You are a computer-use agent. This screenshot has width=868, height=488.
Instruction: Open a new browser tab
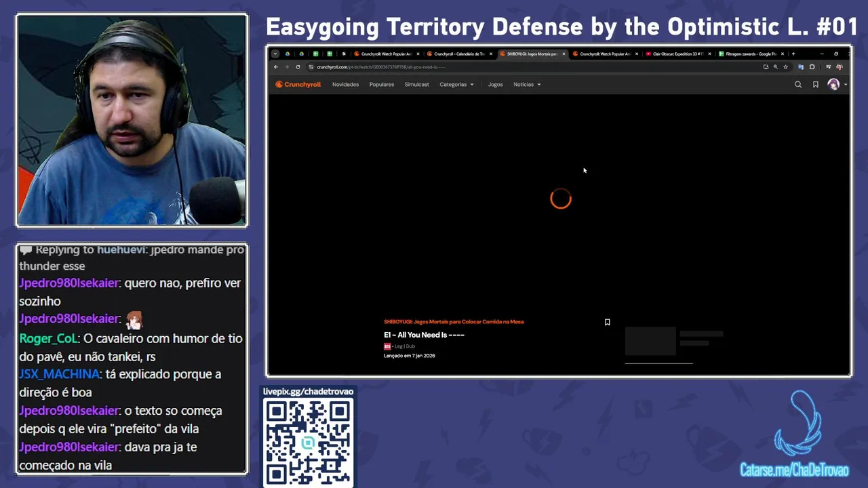click(x=793, y=54)
